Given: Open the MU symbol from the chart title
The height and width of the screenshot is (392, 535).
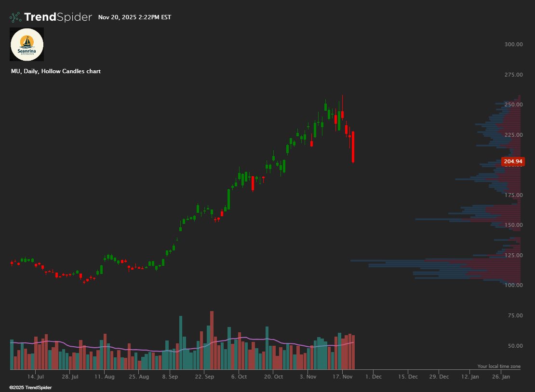Looking at the screenshot, I should point(16,71).
